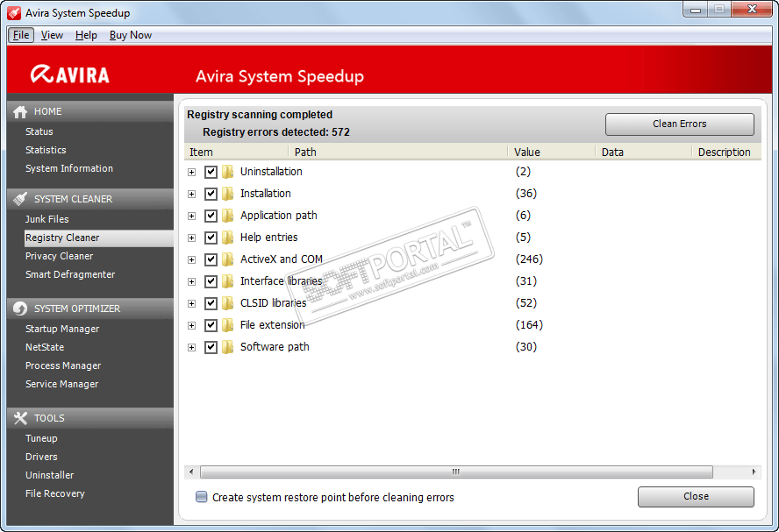Expand the CLSID libraries tree node
This screenshot has height=532, width=779.
(192, 303)
